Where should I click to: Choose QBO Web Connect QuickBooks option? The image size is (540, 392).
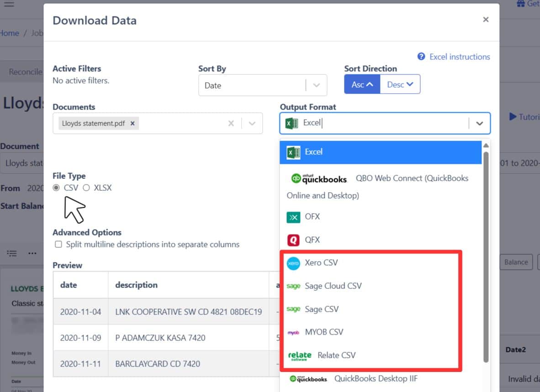[x=381, y=187]
